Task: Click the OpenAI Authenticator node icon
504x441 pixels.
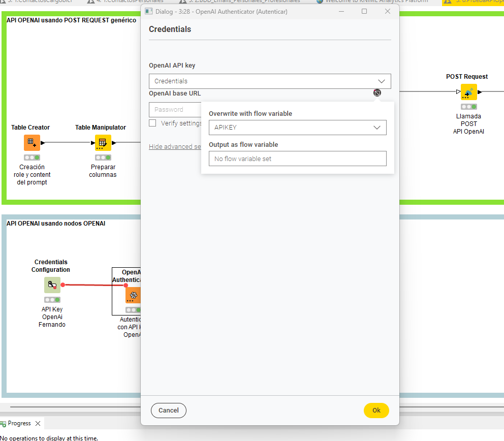Action: [133, 295]
